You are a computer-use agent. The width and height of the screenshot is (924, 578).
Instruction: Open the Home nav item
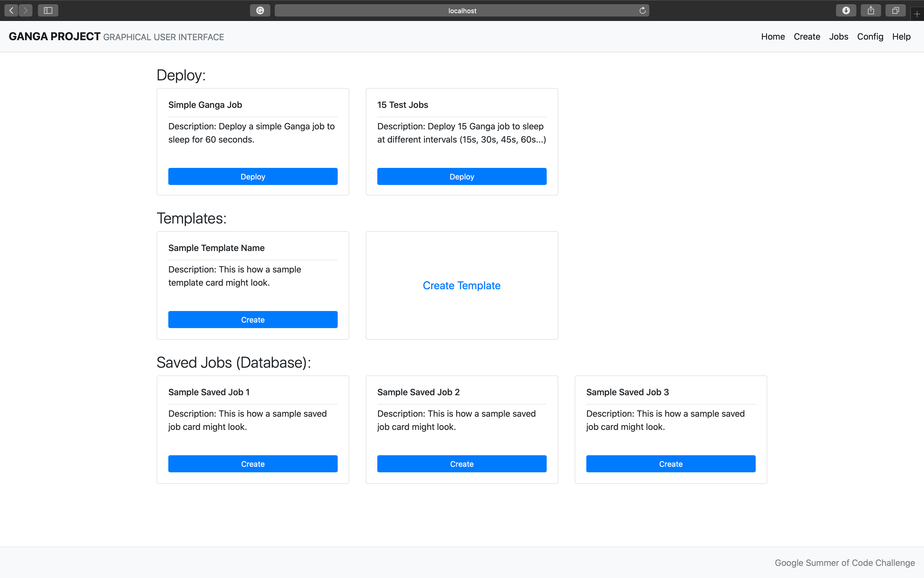click(x=773, y=37)
